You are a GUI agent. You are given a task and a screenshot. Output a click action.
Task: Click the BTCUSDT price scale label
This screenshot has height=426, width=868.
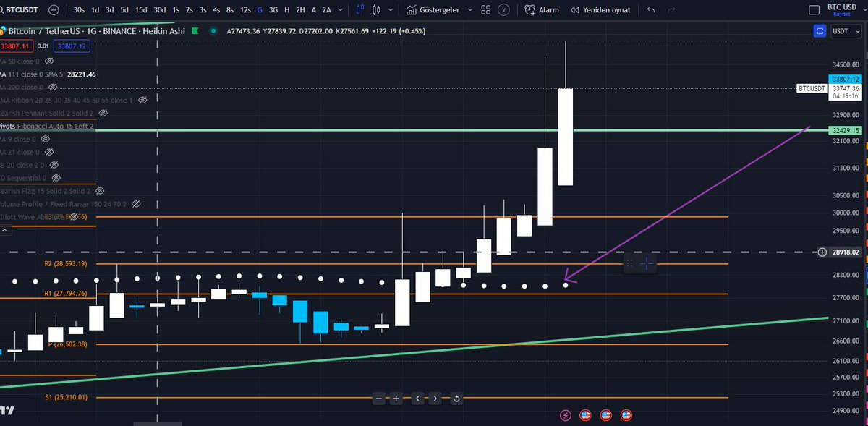[812, 88]
